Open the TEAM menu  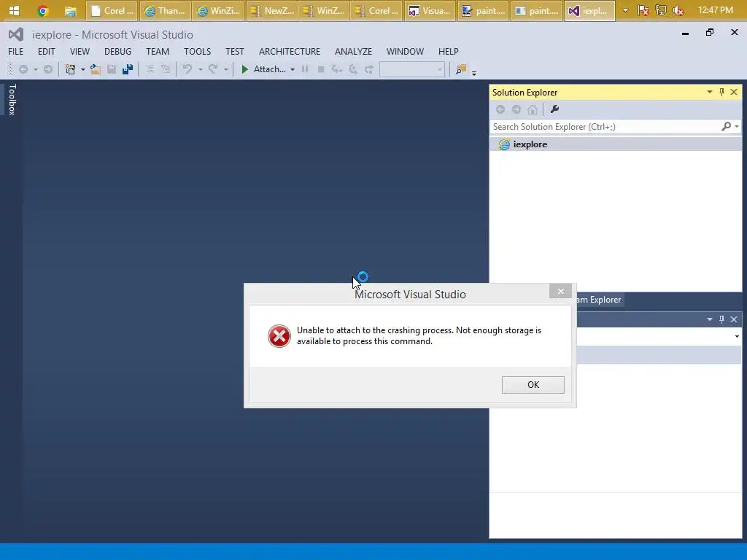[x=158, y=52]
